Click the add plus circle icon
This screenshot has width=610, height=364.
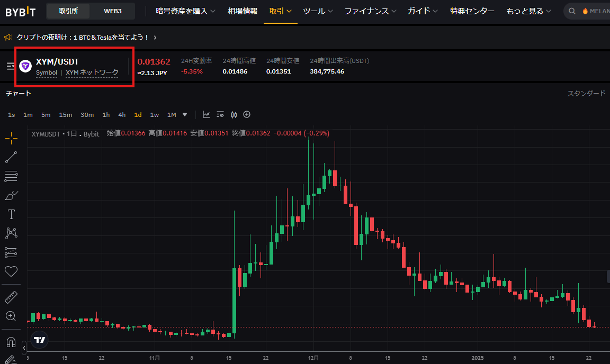(247, 114)
